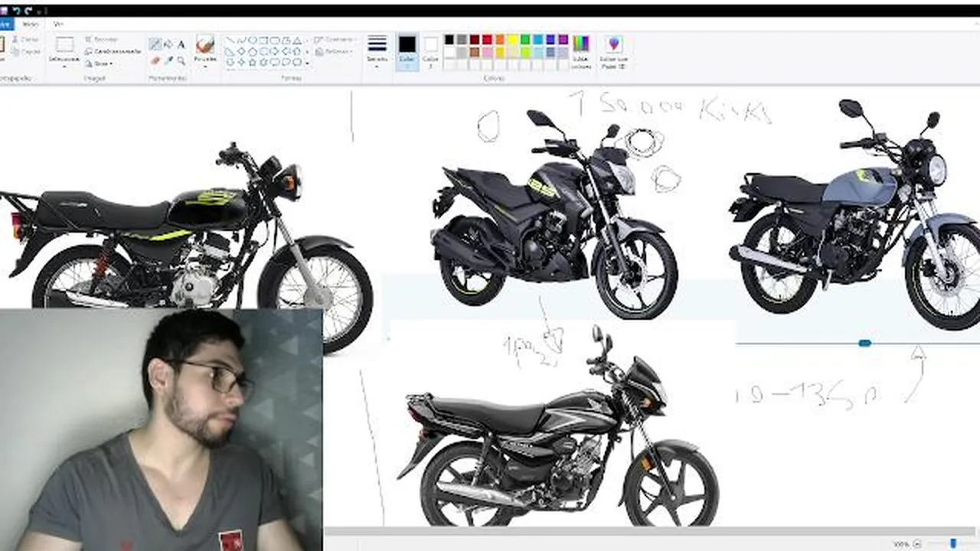Select the Rounded rectangle shape
The width and height of the screenshot is (980, 551).
coord(274,40)
